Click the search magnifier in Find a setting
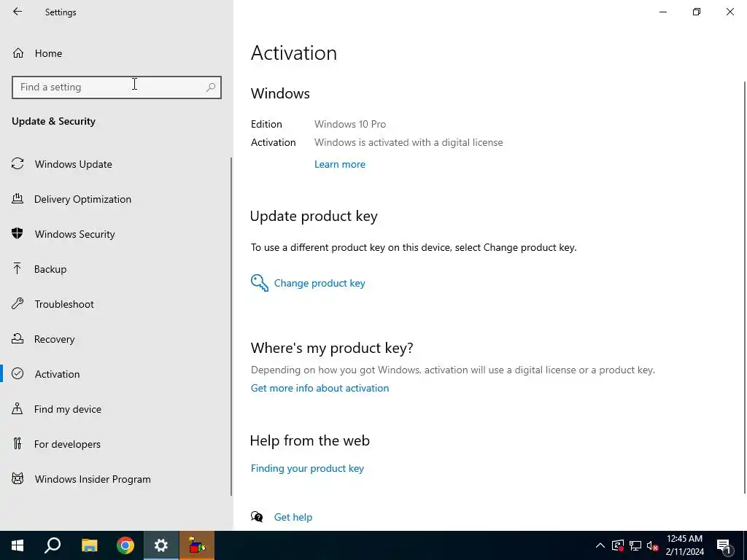The image size is (747, 560). [211, 87]
